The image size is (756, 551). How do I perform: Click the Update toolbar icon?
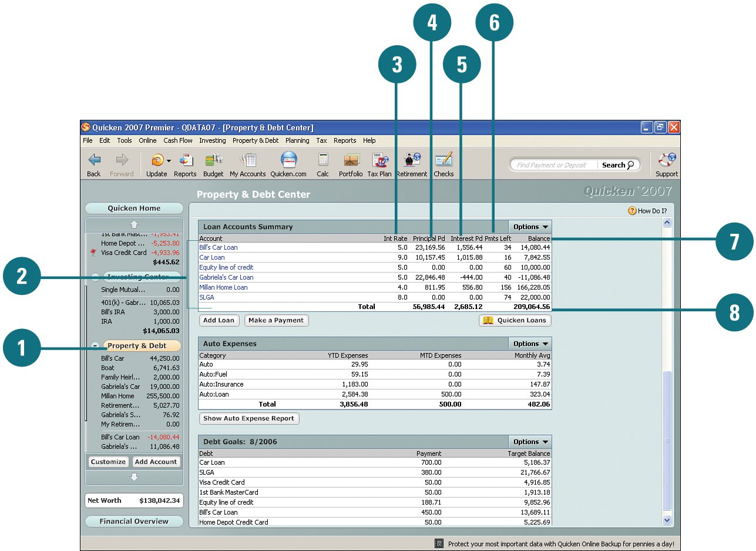(157, 160)
